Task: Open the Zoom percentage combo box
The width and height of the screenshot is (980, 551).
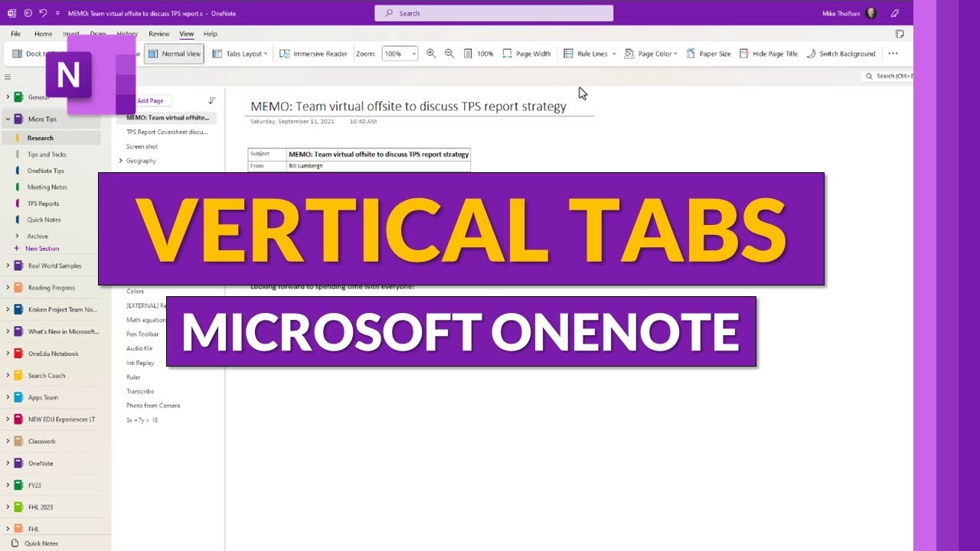Action: coord(400,54)
